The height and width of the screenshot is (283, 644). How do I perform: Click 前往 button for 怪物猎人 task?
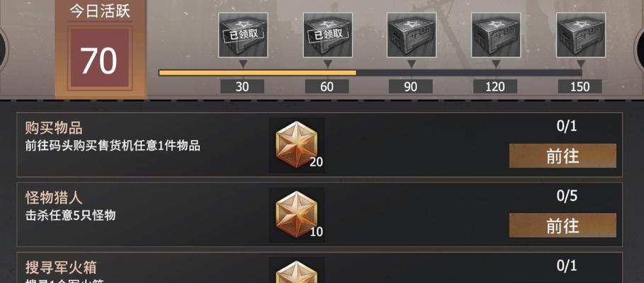563,225
